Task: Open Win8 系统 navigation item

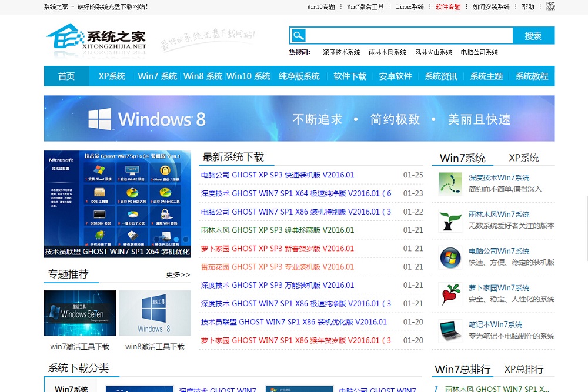Action: [x=203, y=76]
